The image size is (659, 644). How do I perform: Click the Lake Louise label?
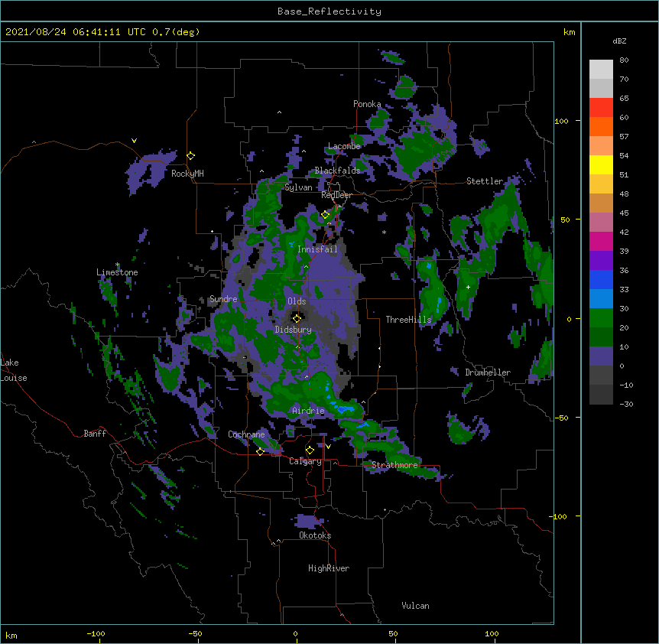pos(14,370)
